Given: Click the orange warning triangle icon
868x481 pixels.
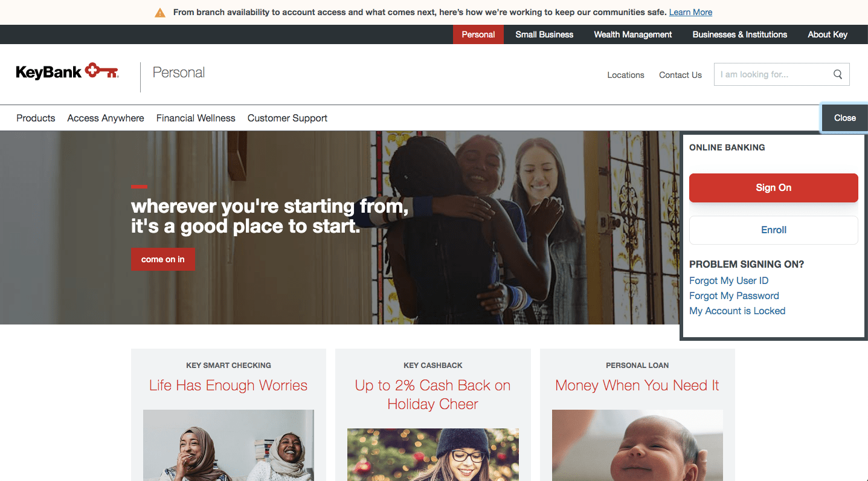Looking at the screenshot, I should click(x=160, y=13).
